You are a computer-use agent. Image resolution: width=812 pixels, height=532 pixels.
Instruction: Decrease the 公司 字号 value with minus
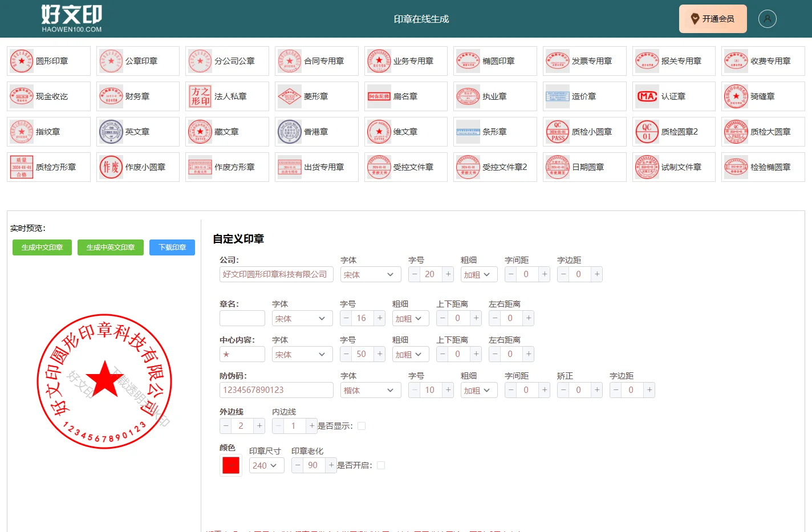tap(415, 274)
